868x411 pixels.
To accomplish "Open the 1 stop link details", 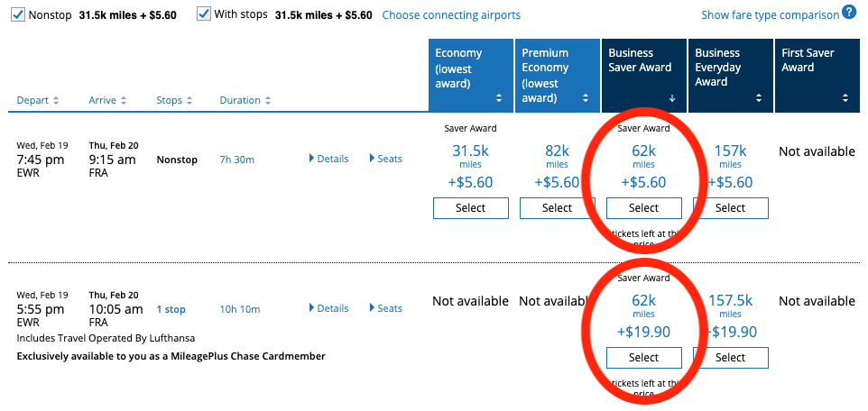I will 171,309.
